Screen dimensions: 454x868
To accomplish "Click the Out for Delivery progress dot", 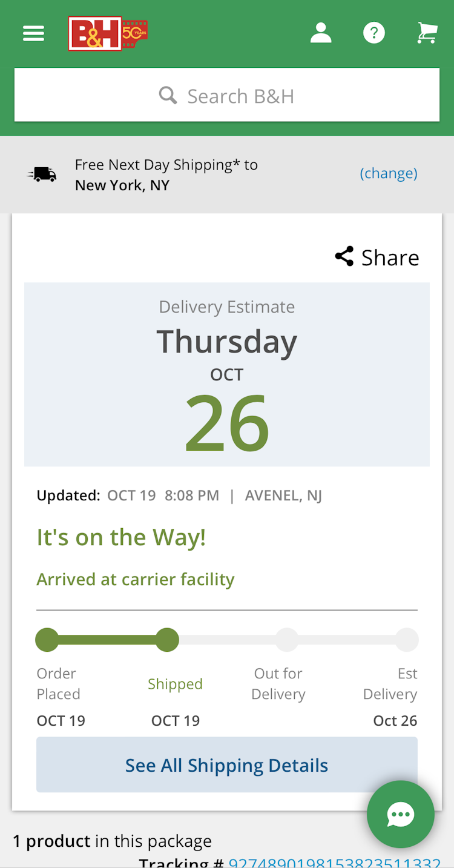I will (287, 640).
